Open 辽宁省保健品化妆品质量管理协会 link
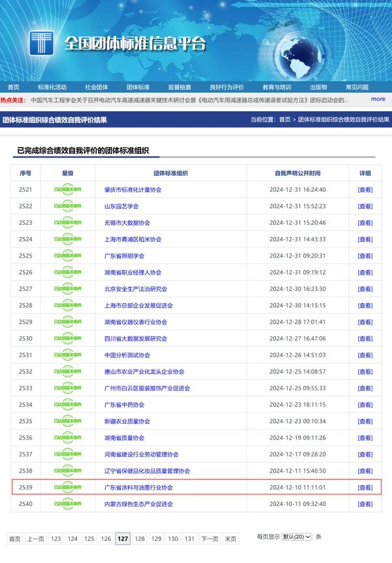Screen dimensions: 392x563 point(147,471)
